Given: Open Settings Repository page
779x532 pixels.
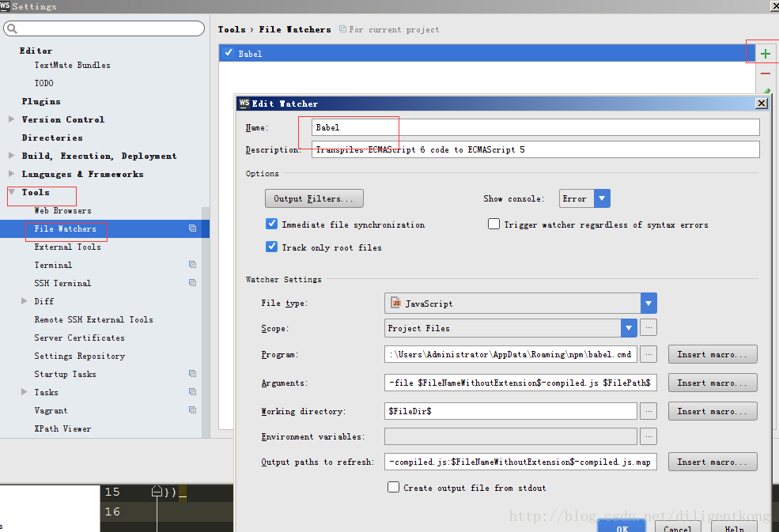Looking at the screenshot, I should 80,356.
